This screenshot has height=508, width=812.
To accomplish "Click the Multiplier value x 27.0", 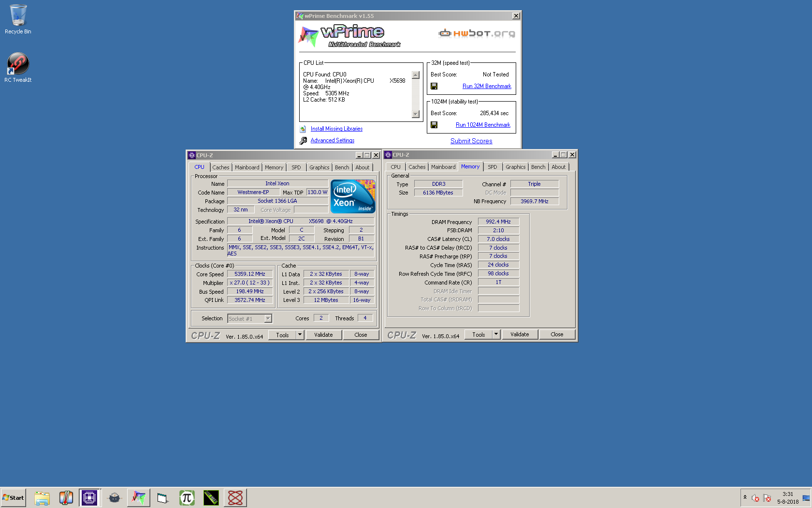I will pyautogui.click(x=250, y=283).
